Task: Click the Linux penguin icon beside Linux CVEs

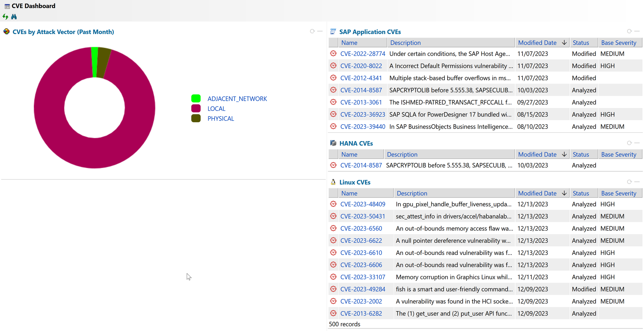Action: coord(333,182)
